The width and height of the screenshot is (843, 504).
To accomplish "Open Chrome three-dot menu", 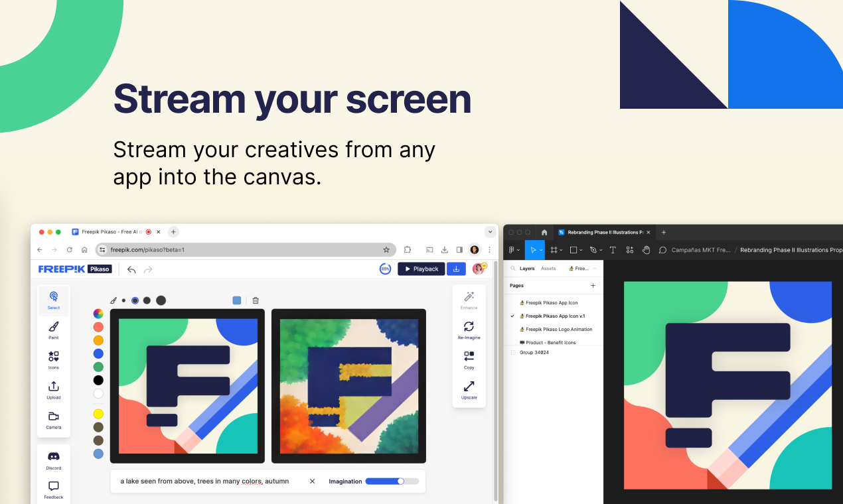I will 490,249.
